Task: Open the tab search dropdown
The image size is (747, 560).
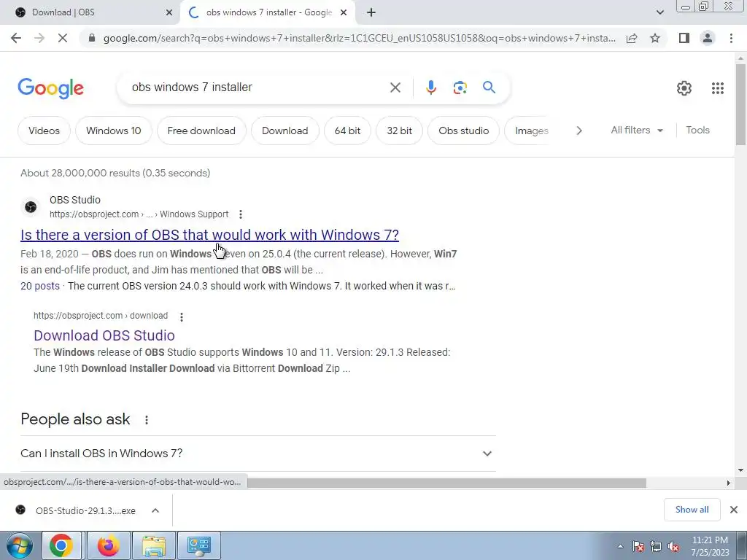Action: (x=659, y=13)
